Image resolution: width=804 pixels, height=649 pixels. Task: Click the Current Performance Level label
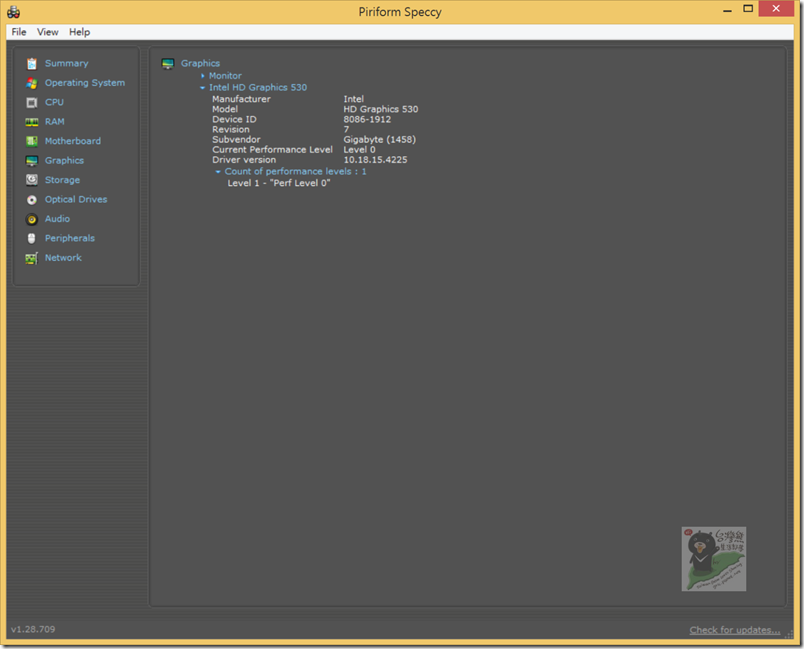(x=272, y=150)
